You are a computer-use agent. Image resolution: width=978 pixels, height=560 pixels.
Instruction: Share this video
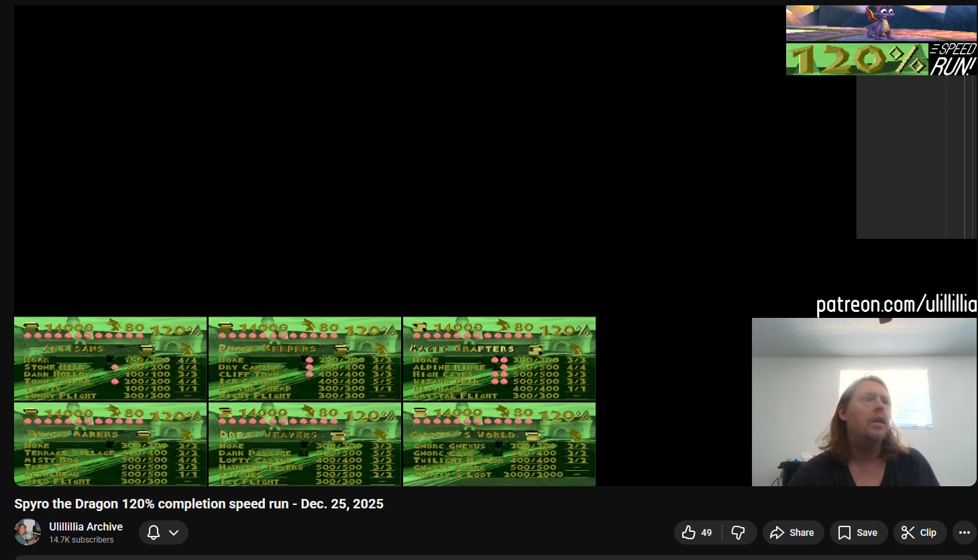tap(793, 533)
